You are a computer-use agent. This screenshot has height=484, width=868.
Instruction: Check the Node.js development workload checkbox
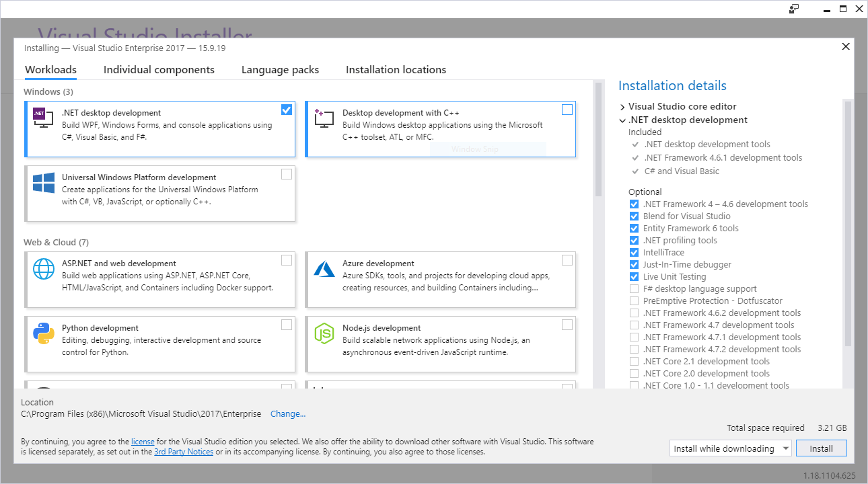(567, 325)
